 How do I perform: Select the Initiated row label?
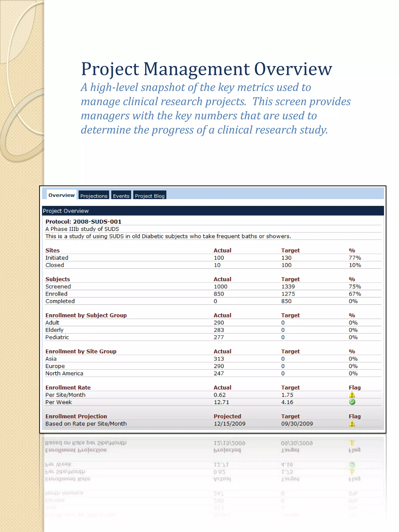[57, 258]
